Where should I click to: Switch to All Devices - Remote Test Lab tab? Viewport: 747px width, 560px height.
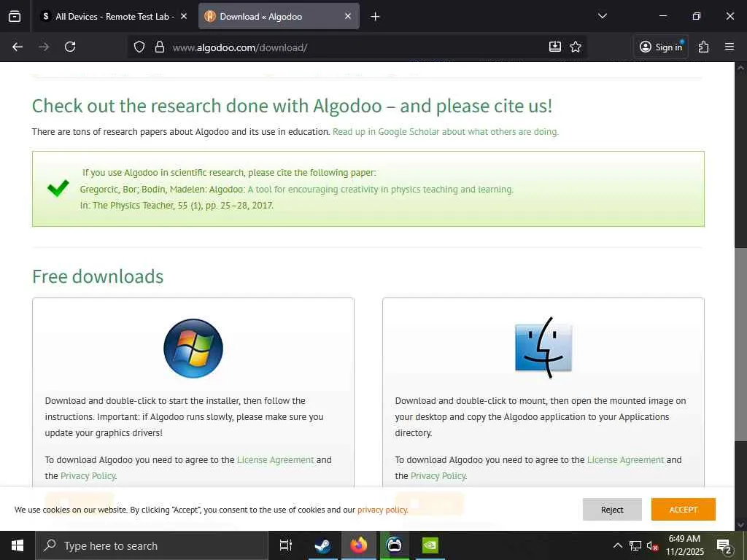[113, 16]
